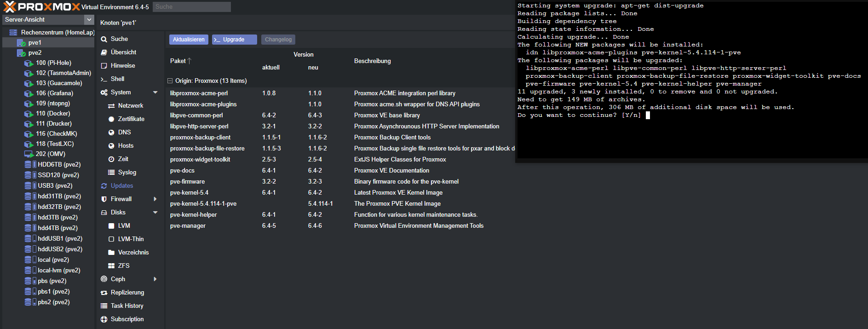
Task: Select the pve2 node icon
Action: (x=21, y=52)
